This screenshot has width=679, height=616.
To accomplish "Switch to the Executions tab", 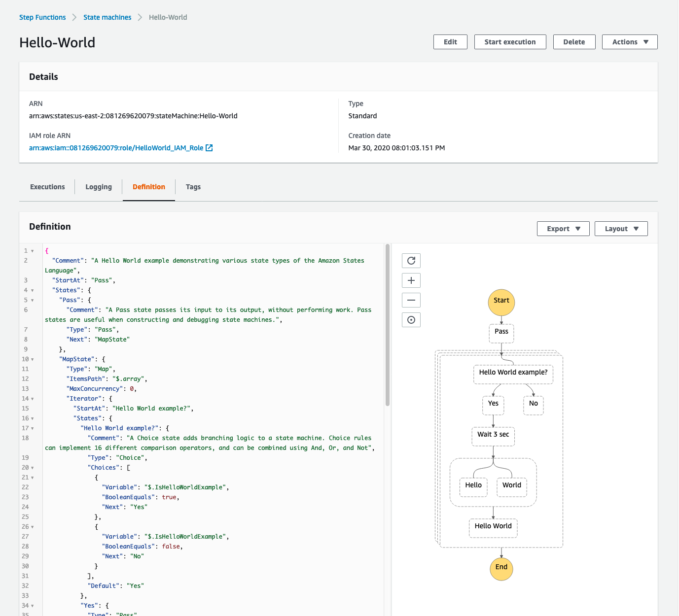I will coord(47,187).
